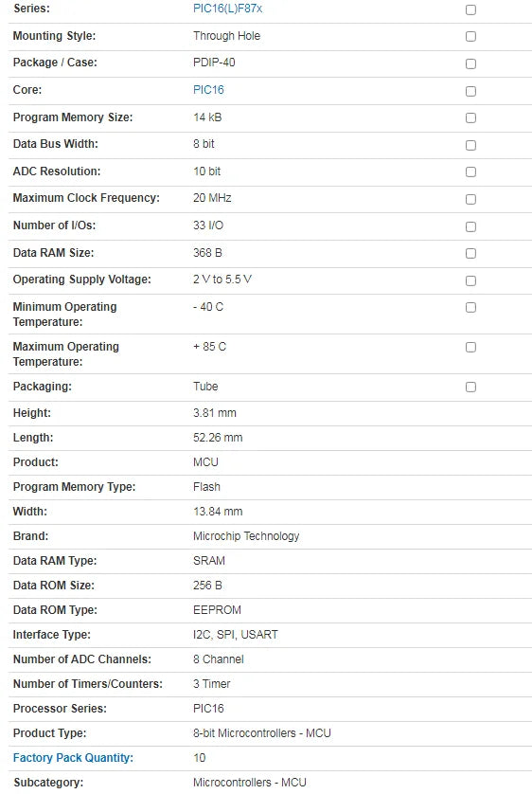Viewport: 532px width, 794px height.
Task: Click the 10 bit ADC resolution value
Action: pos(206,171)
